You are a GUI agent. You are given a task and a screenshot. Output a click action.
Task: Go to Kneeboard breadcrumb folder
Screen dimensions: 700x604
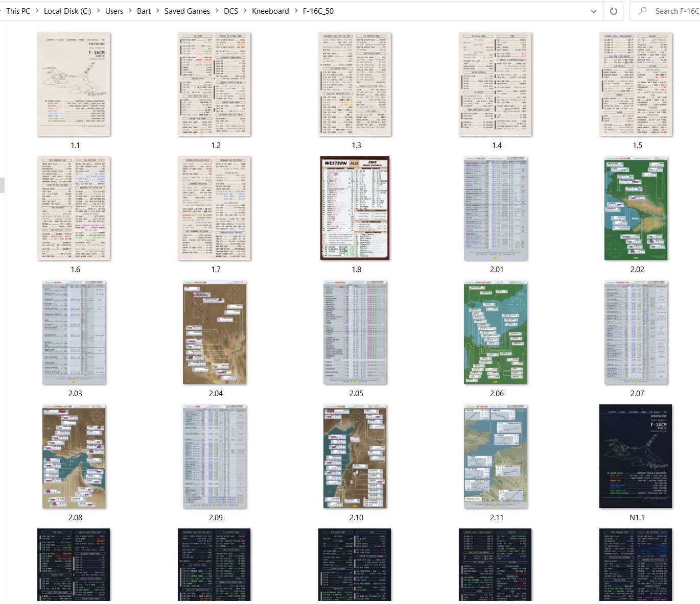(270, 11)
